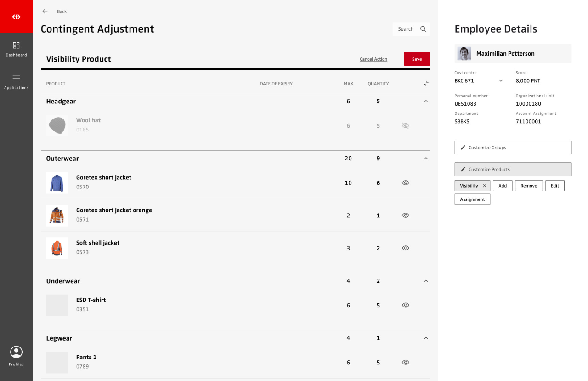Select the Customize Products option
588x381 pixels.
pyautogui.click(x=513, y=169)
